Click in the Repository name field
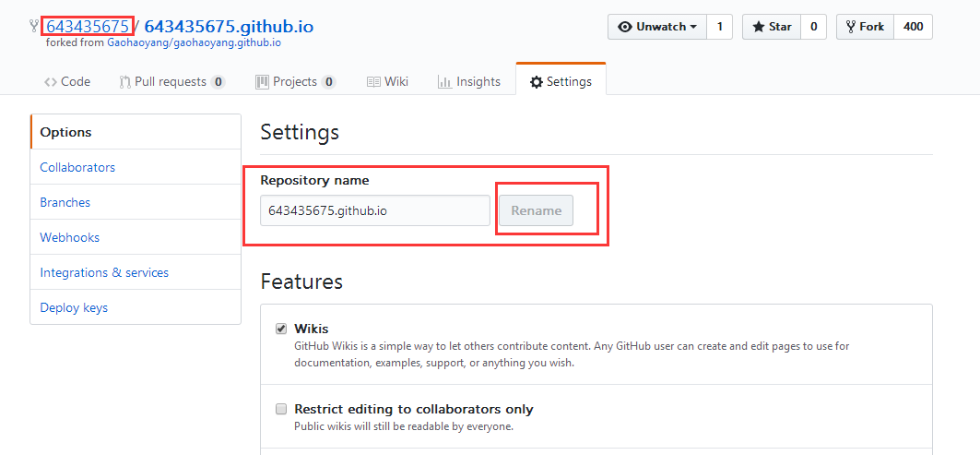 375,210
